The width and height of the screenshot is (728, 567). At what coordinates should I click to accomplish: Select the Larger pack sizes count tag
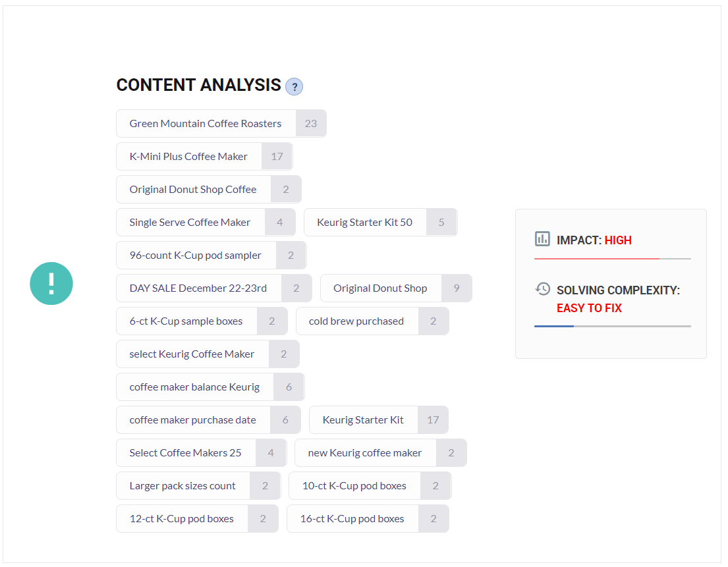(x=199, y=486)
